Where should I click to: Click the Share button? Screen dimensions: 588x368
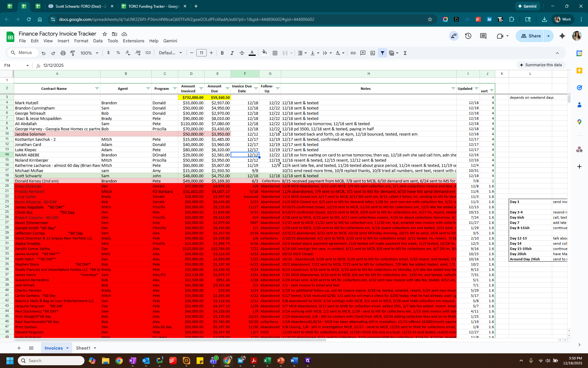[x=531, y=36]
